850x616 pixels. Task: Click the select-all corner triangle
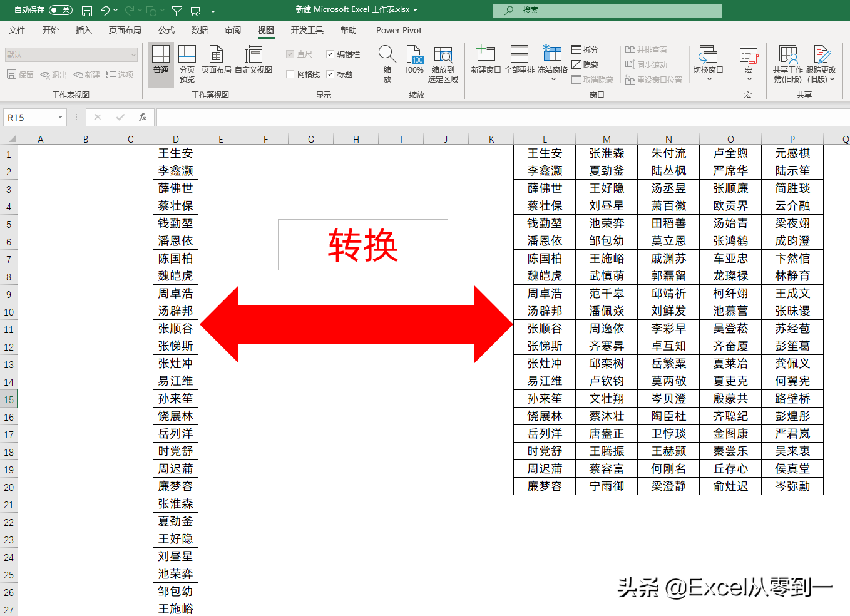click(12, 139)
